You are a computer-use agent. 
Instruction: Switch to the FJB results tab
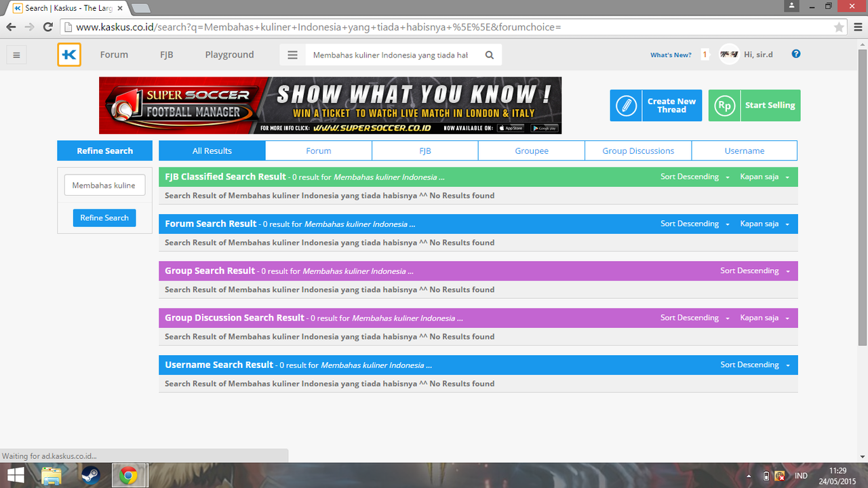(x=425, y=150)
